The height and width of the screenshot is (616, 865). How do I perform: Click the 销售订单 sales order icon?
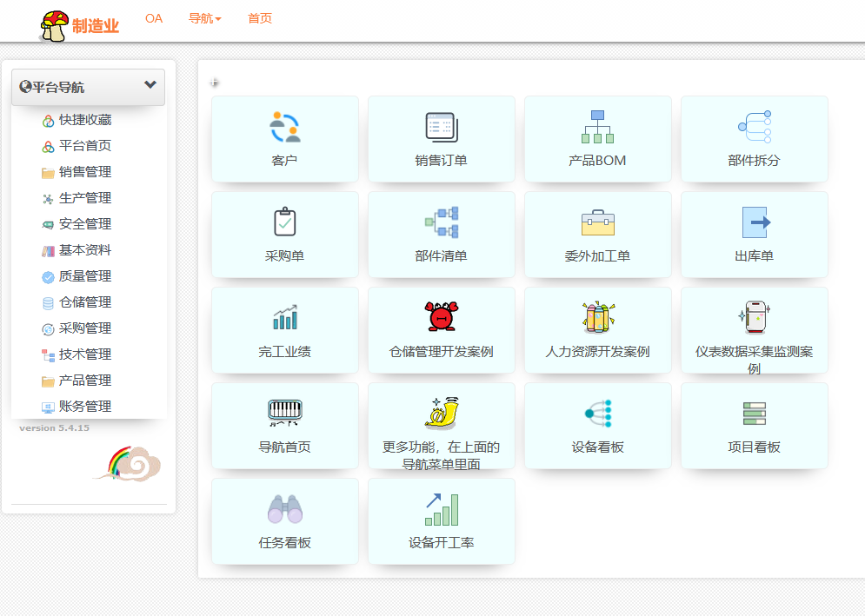pyautogui.click(x=441, y=128)
